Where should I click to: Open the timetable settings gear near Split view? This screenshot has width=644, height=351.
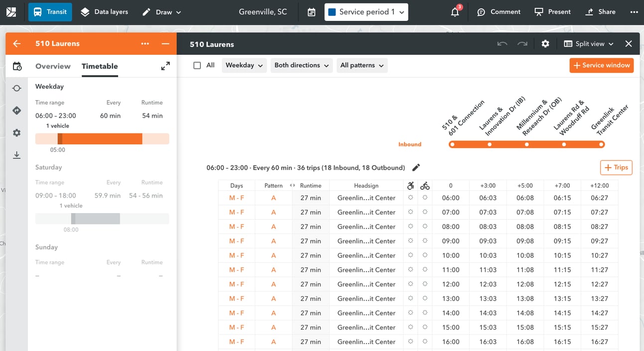(x=545, y=44)
